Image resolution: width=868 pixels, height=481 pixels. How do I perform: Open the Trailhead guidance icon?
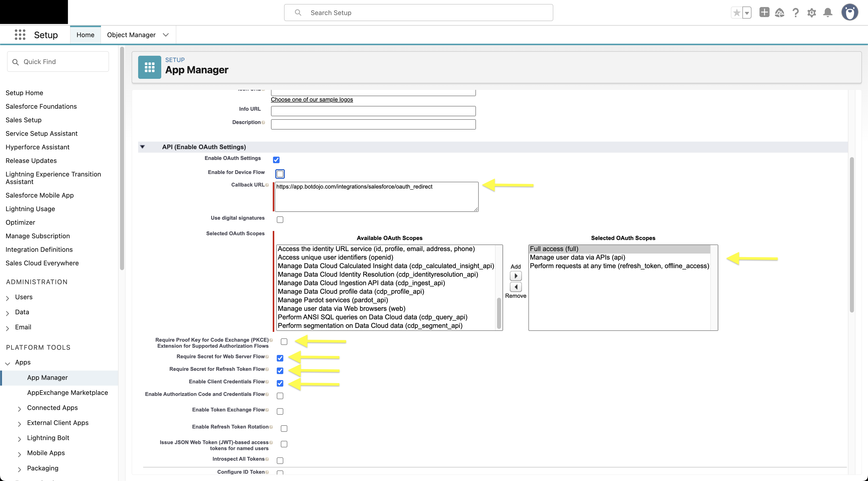(780, 13)
